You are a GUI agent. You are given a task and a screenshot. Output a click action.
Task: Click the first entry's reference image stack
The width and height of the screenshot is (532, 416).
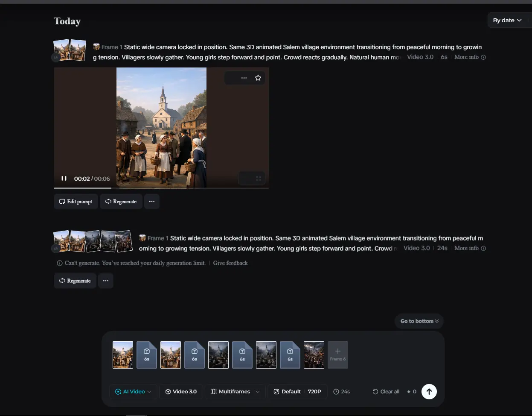point(70,50)
